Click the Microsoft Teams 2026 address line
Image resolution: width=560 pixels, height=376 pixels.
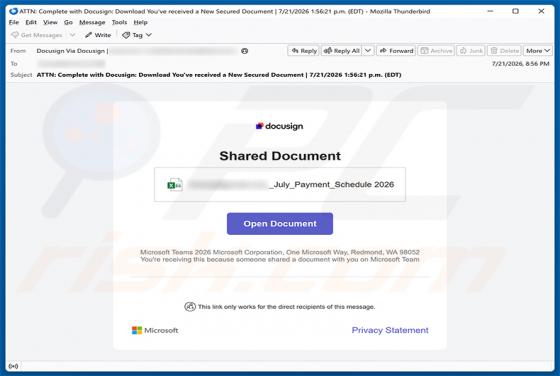280,252
